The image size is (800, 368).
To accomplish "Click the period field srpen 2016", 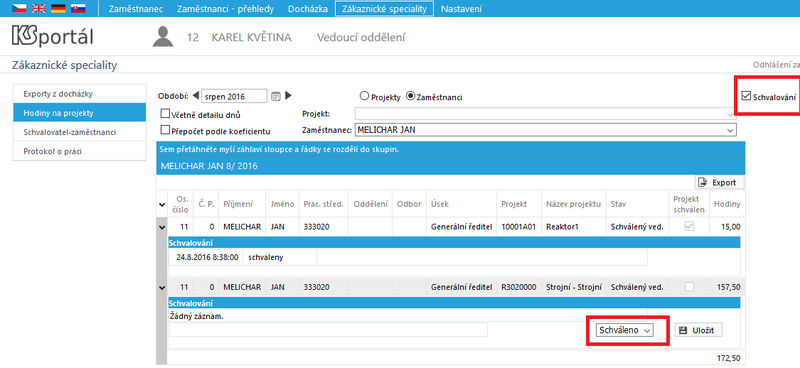I will pos(234,95).
